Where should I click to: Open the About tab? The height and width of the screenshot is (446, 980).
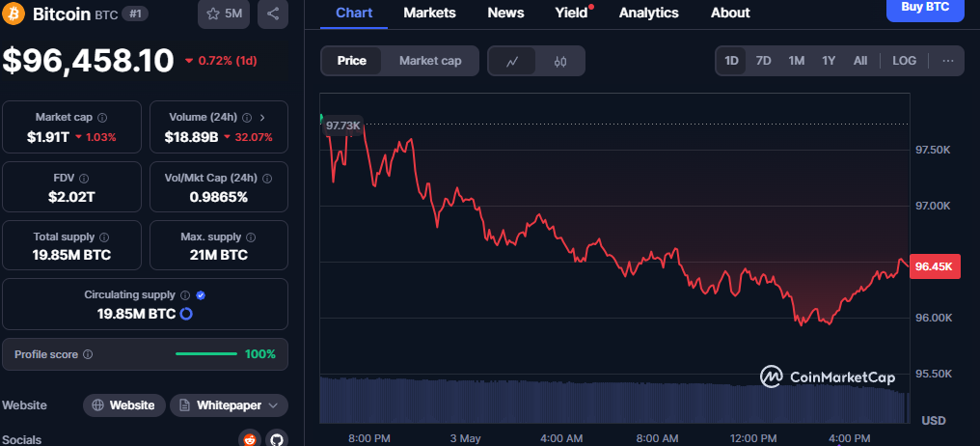coord(730,13)
